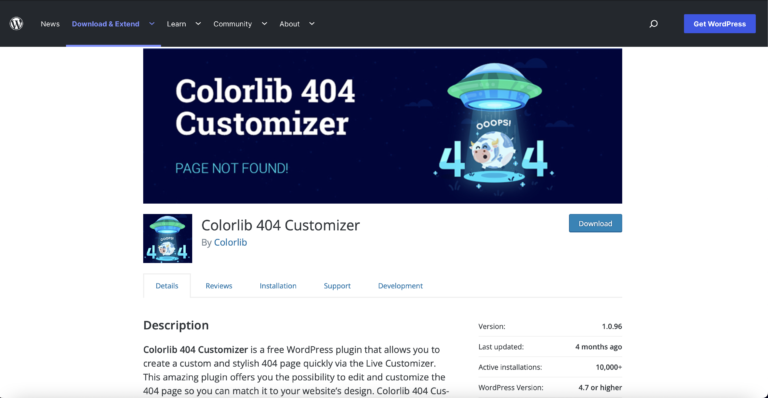Screen dimensions: 768x398
Task: Click the '4 months ago' last updated value
Action: (x=599, y=347)
